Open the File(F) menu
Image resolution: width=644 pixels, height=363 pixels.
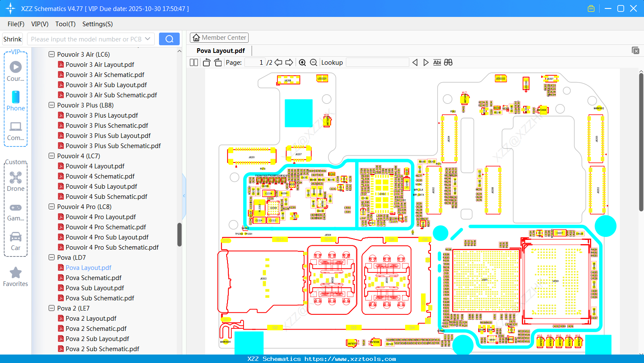(x=16, y=24)
